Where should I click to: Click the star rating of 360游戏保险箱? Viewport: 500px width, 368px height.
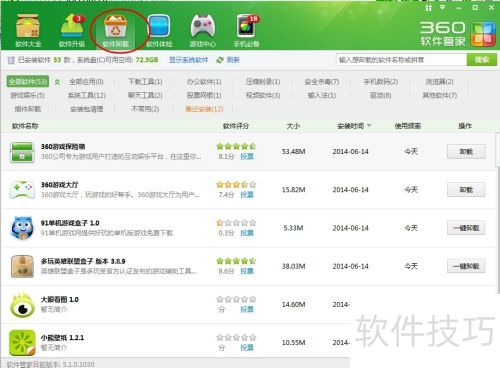tap(236, 146)
